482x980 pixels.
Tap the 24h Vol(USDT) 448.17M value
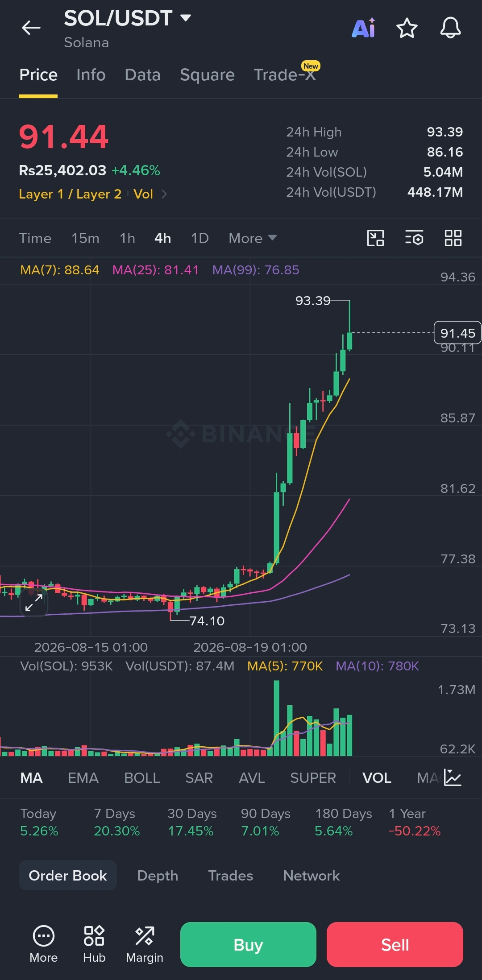(435, 192)
